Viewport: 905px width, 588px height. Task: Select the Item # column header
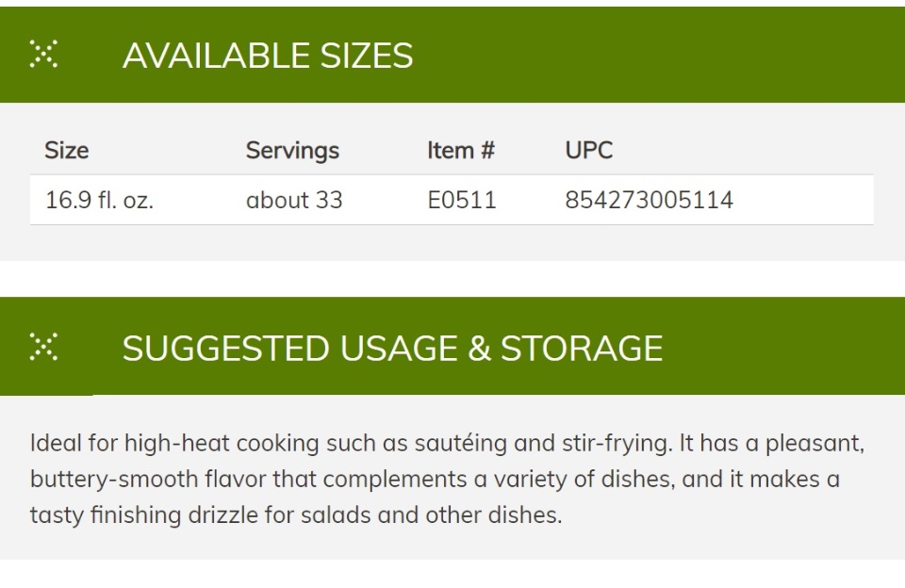point(461,151)
